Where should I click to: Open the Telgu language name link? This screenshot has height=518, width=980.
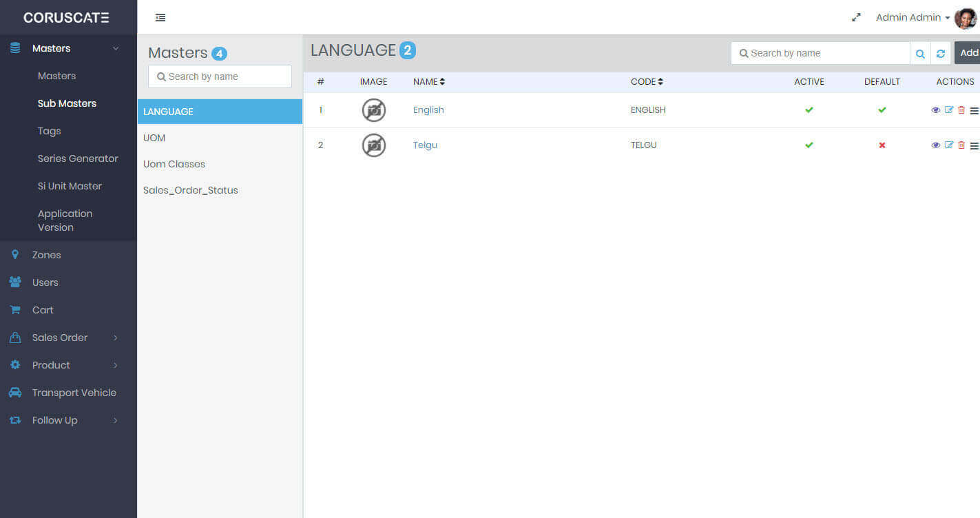425,145
